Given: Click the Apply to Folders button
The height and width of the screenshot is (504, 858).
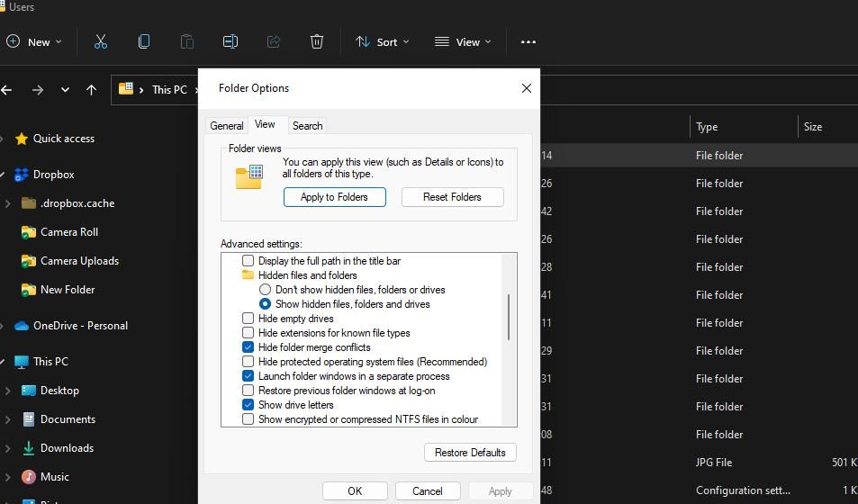Looking at the screenshot, I should [334, 197].
